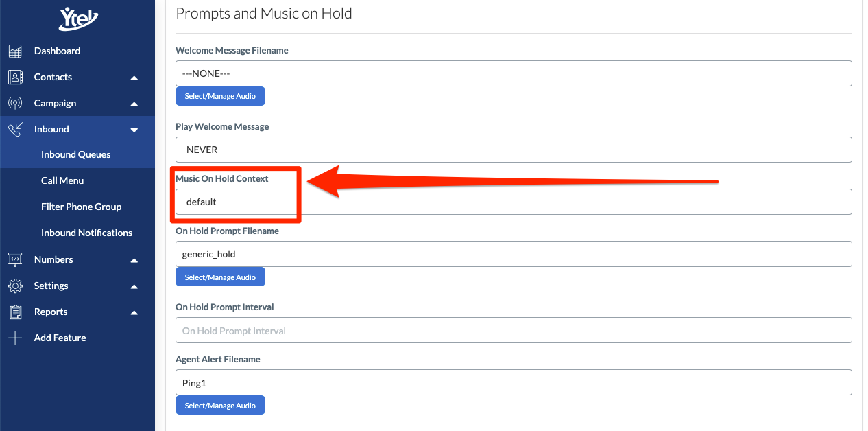Focus the On Hold Prompt Interval field
Screen dimensions: 868x431
pos(514,330)
